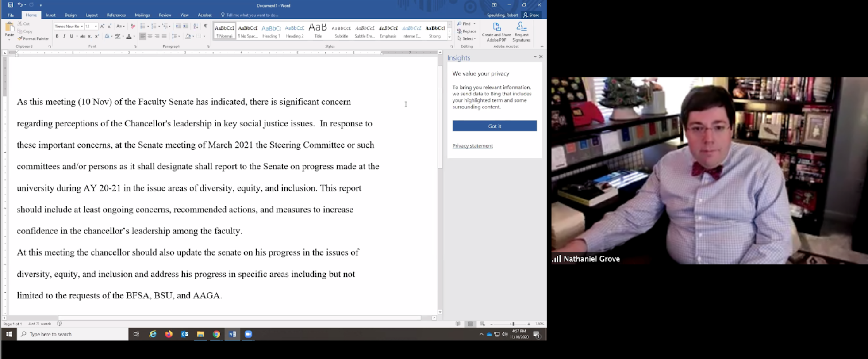This screenshot has height=359, width=868.
Task: Toggle underline formatting
Action: point(71,36)
